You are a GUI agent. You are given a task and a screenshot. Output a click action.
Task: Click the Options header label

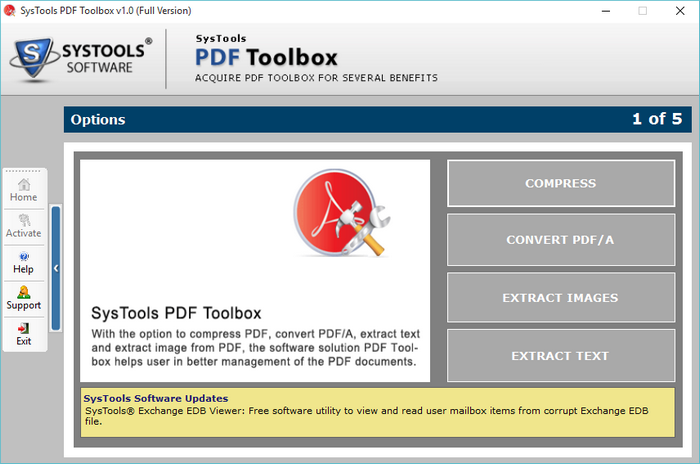click(x=98, y=120)
